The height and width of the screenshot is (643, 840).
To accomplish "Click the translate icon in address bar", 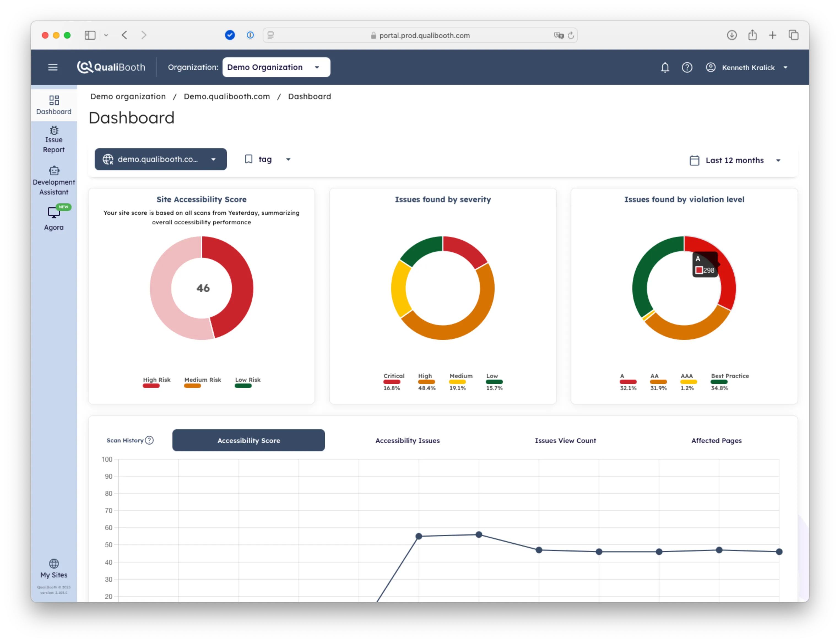I will [x=559, y=35].
